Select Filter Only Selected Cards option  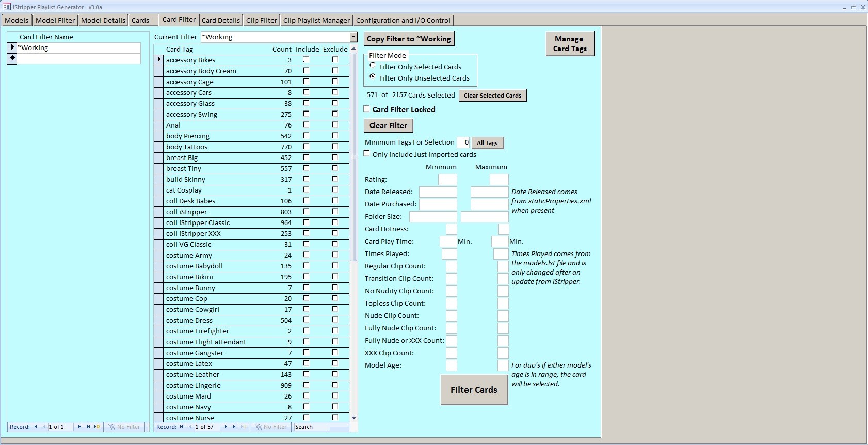[x=373, y=66]
